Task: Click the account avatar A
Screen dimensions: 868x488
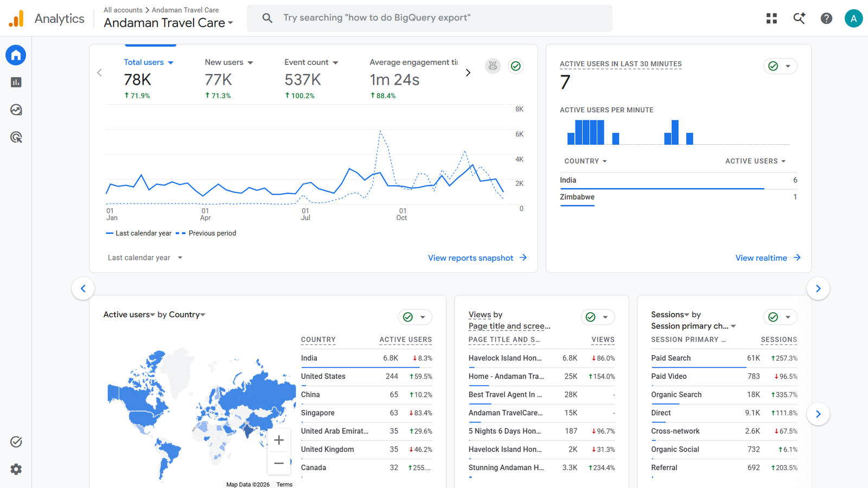Action: [x=853, y=18]
